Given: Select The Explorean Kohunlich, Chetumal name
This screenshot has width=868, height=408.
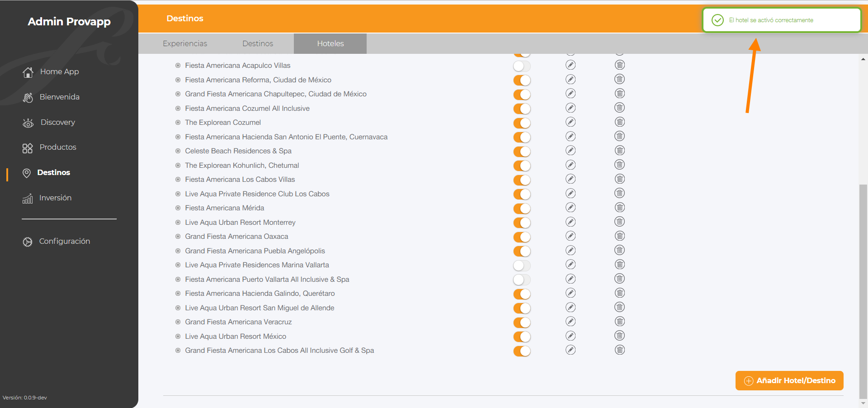Looking at the screenshot, I should coord(242,165).
